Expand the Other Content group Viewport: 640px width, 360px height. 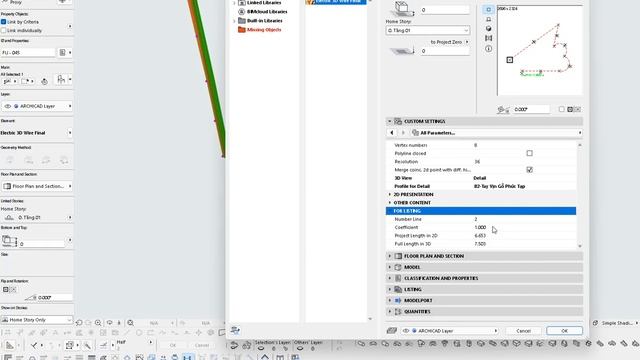[x=389, y=202]
